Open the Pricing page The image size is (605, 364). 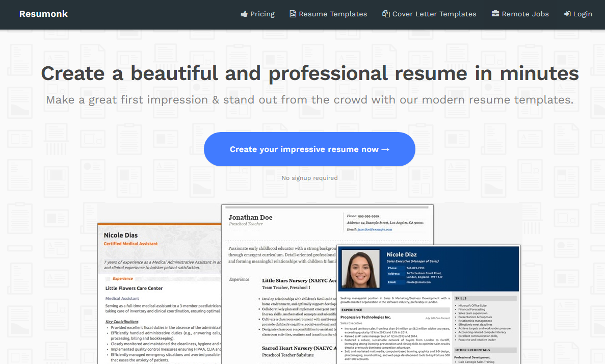pos(258,14)
